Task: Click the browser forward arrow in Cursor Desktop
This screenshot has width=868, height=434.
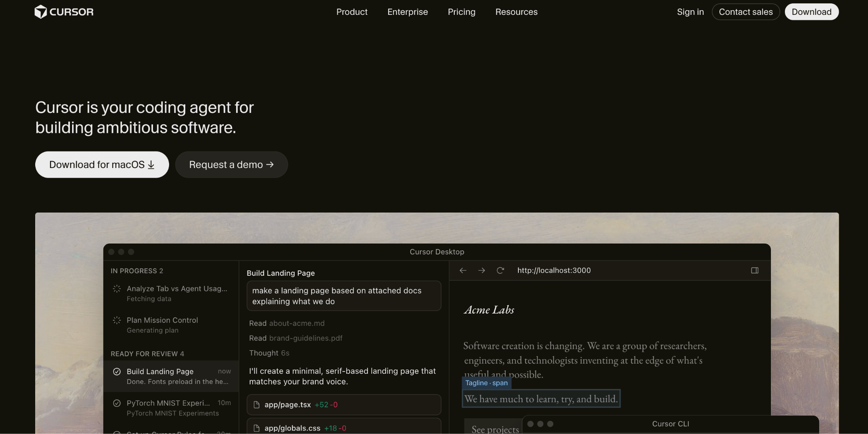Action: tap(481, 271)
